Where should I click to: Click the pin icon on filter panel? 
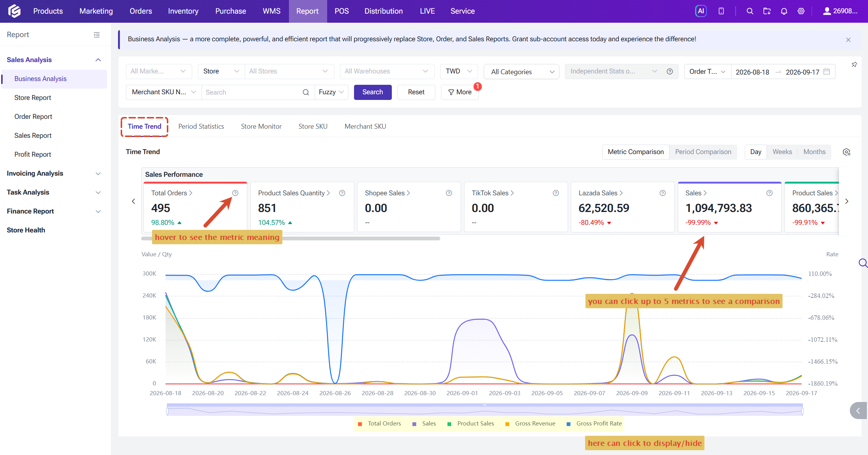(x=854, y=65)
